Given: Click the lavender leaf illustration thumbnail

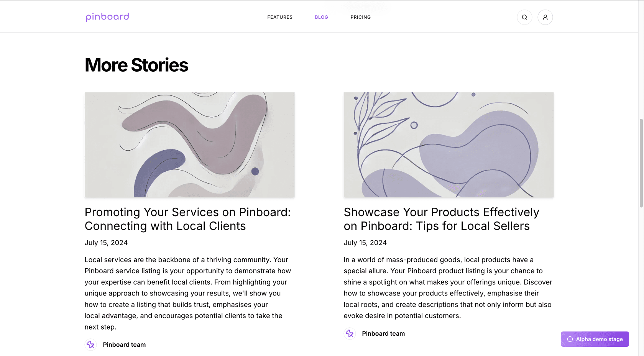Looking at the screenshot, I should coord(449,145).
